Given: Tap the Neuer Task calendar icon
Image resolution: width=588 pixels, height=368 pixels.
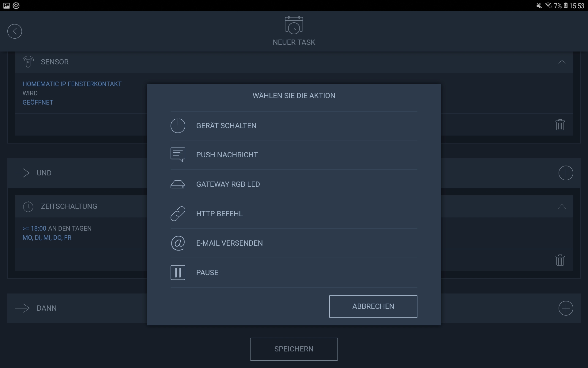Looking at the screenshot, I should [294, 25].
